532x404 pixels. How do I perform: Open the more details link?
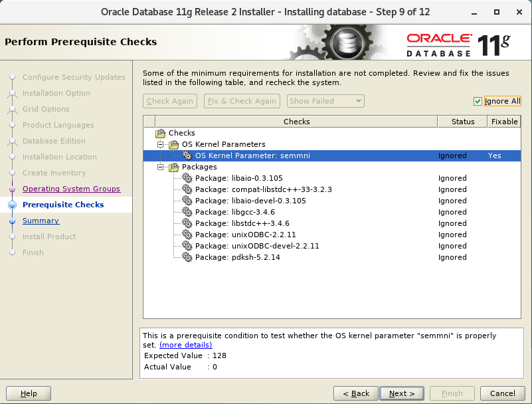pos(185,345)
